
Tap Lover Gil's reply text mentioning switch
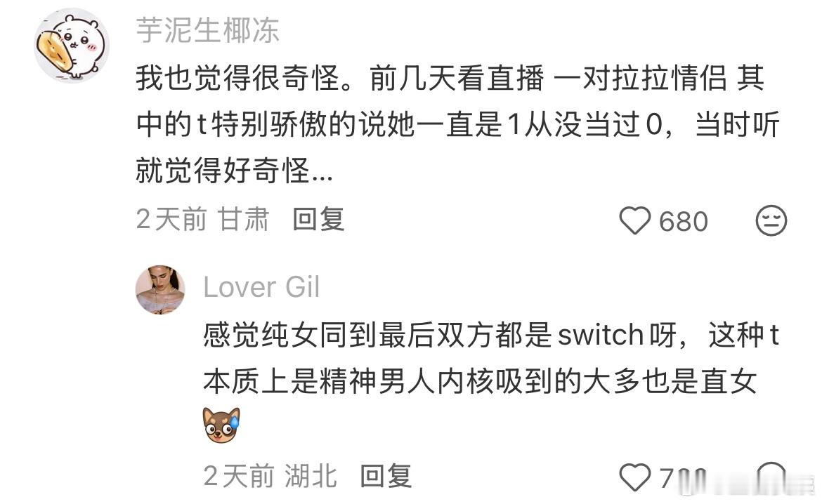pyautogui.click(x=491, y=359)
